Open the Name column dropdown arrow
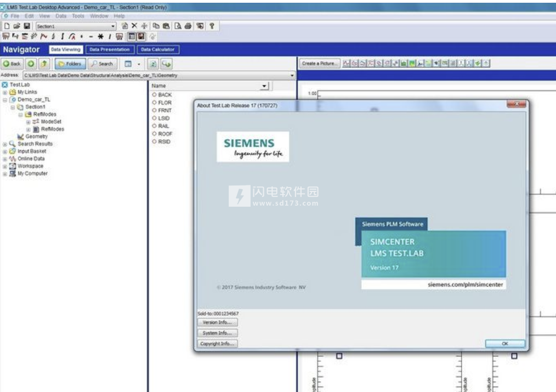The height and width of the screenshot is (392, 556). coord(264,86)
